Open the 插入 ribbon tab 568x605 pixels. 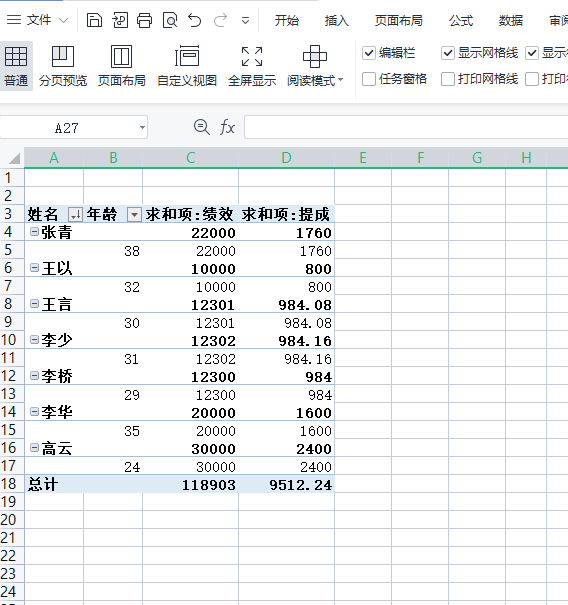[x=336, y=20]
